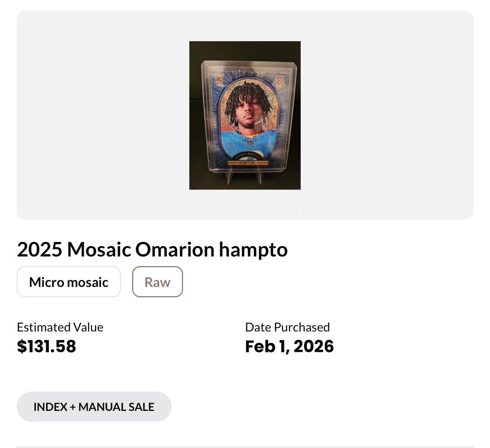490x448 pixels.
Task: Select the Raw condition tag
Action: [157, 282]
